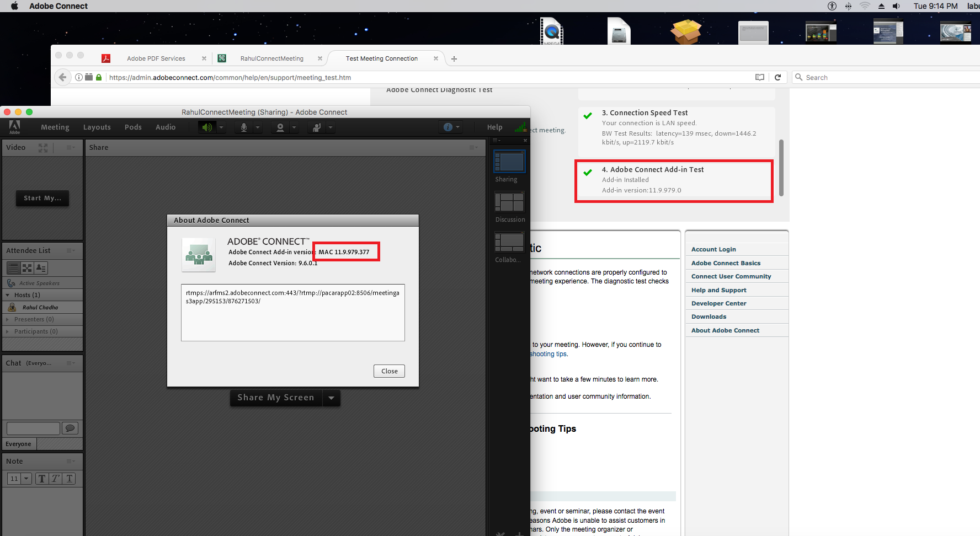Click the browser back arrow button
The width and height of the screenshot is (980, 536).
(x=63, y=77)
